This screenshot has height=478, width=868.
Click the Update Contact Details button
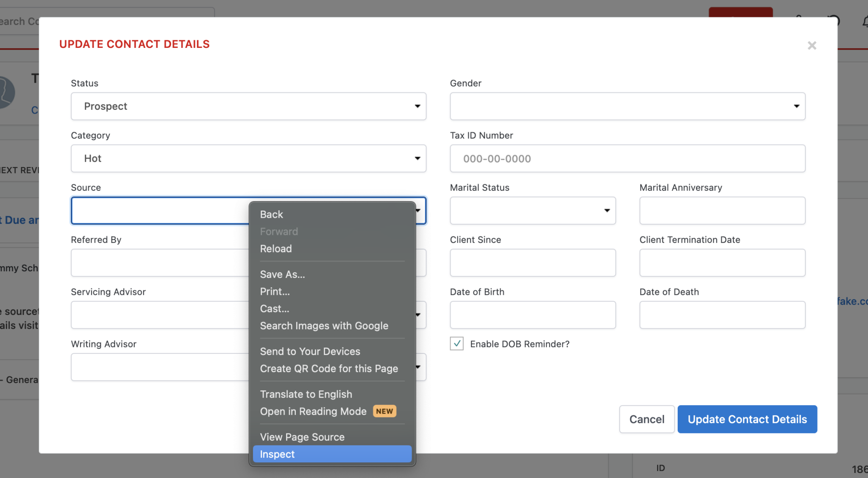747,419
